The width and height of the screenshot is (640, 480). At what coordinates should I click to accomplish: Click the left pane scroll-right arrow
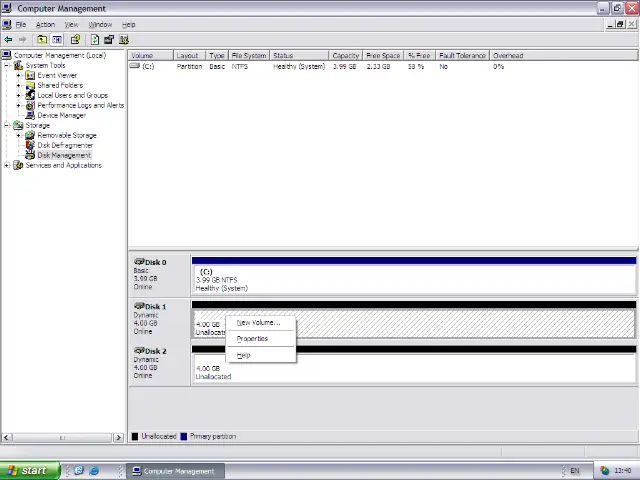pos(118,438)
